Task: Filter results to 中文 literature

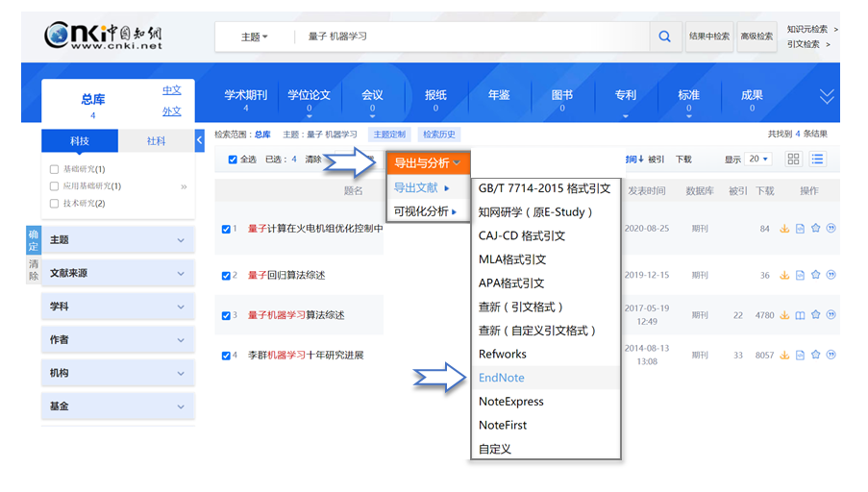Action: coord(172,90)
